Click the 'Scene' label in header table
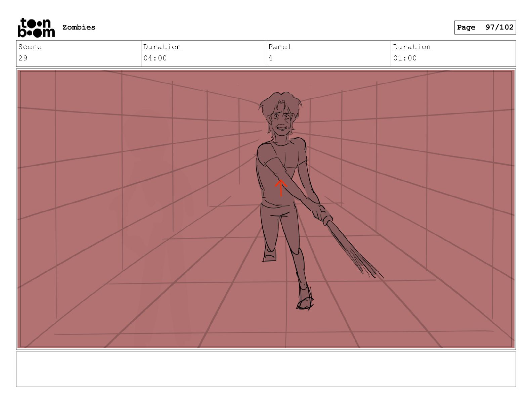The height and width of the screenshot is (411, 532). coord(30,47)
